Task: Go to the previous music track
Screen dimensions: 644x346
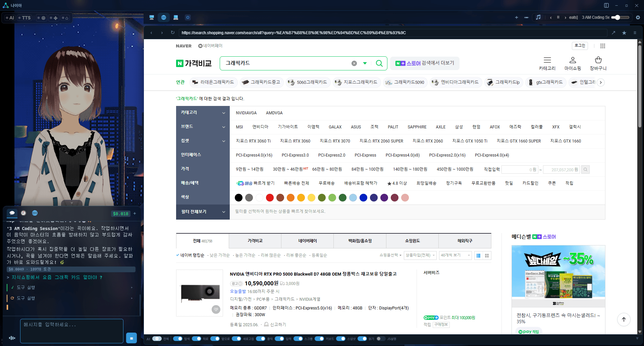Action: point(551,17)
